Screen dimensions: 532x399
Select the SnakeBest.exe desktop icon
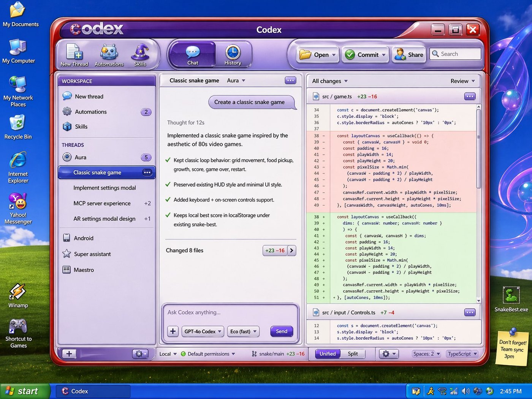point(511,300)
